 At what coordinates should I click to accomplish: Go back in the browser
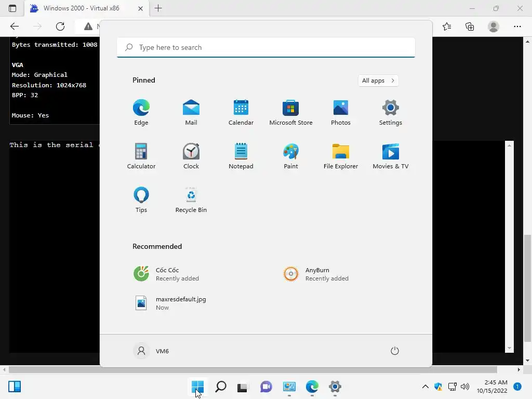coord(14,26)
